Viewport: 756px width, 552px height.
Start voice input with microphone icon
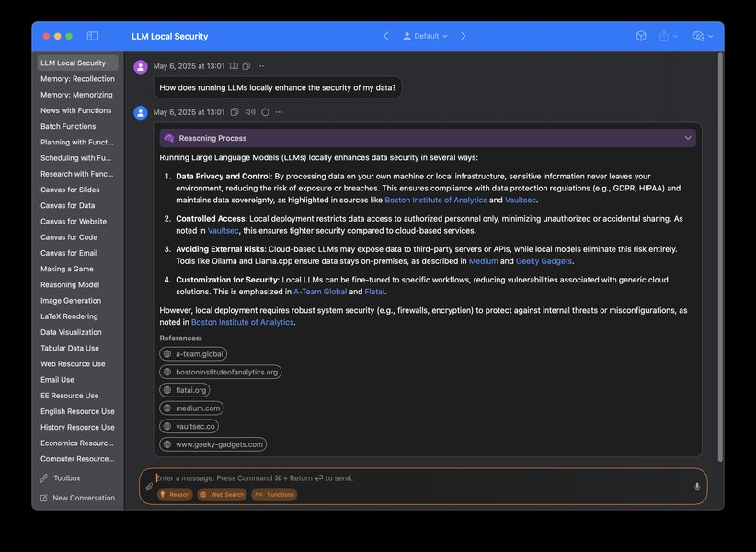pos(697,487)
